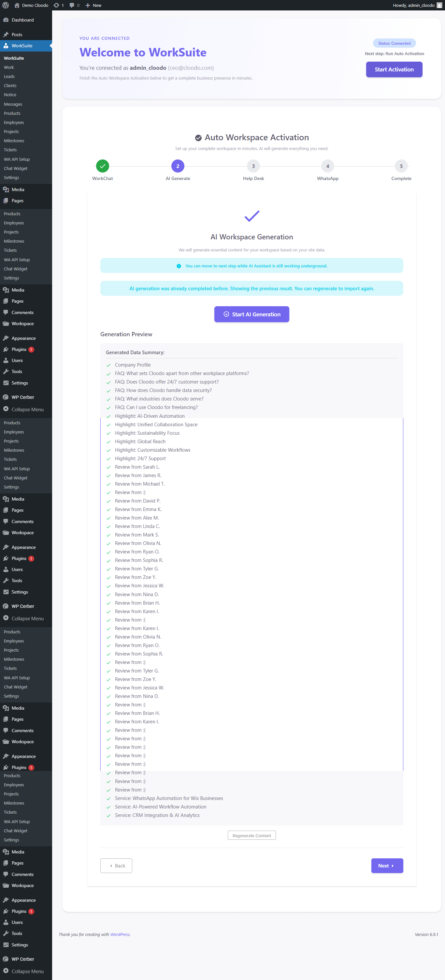445x980 pixels.
Task: Open the Howdy, admin_cloodo account menu
Action: click(417, 5)
